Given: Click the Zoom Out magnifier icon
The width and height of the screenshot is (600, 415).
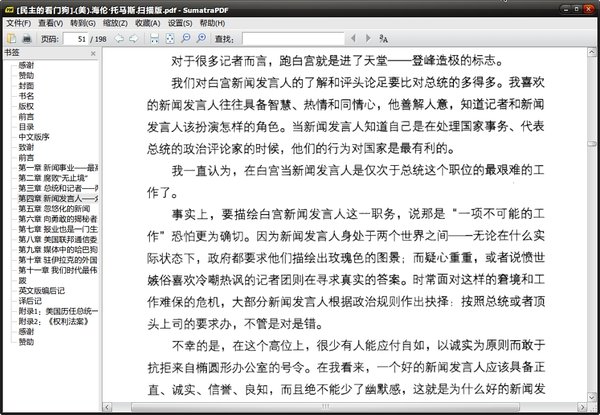Looking at the screenshot, I should pyautogui.click(x=186, y=38).
